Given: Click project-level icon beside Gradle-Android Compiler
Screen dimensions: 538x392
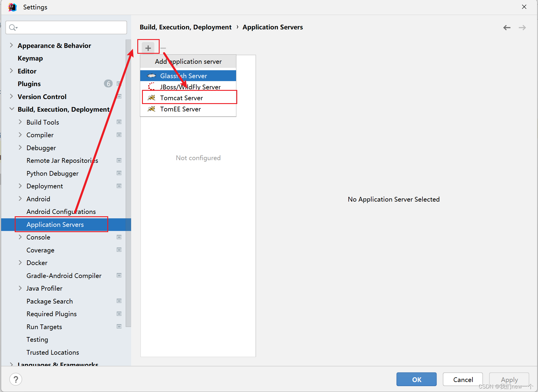Looking at the screenshot, I should (x=119, y=275).
